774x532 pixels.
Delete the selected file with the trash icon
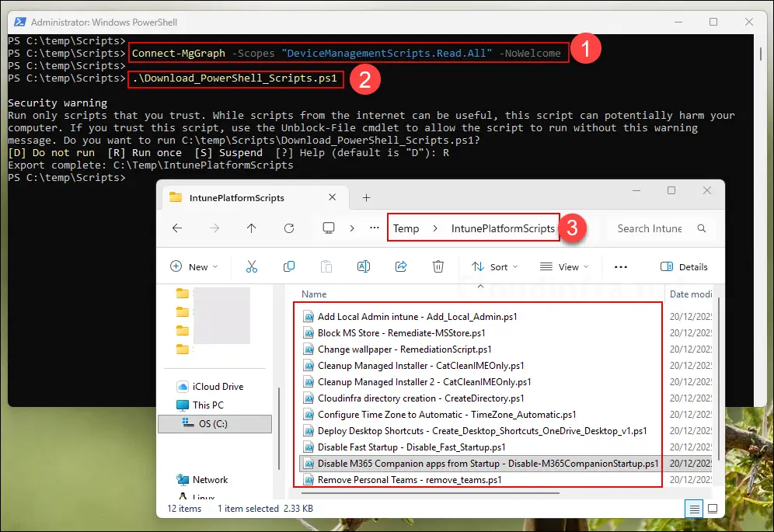click(x=438, y=266)
